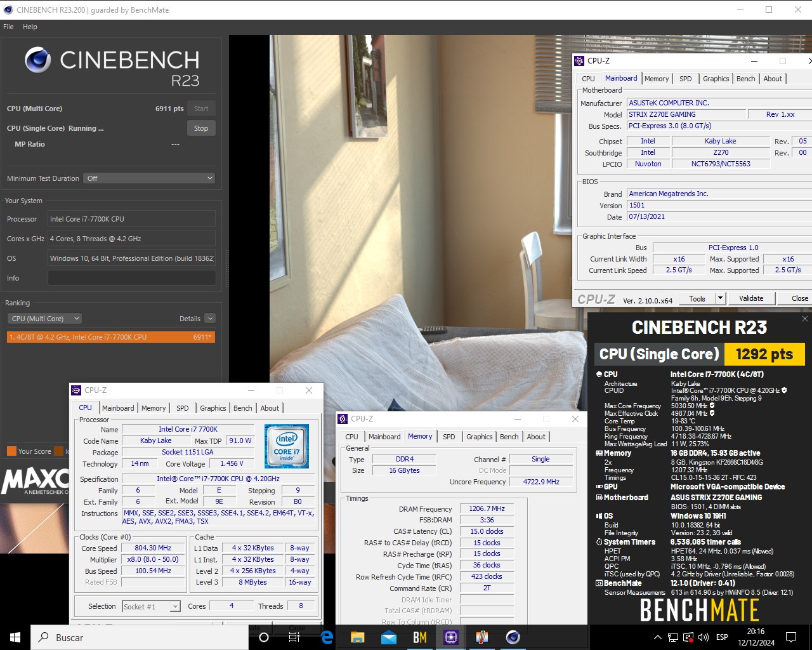
Task: Open the Mail app from the taskbar
Action: (389, 637)
